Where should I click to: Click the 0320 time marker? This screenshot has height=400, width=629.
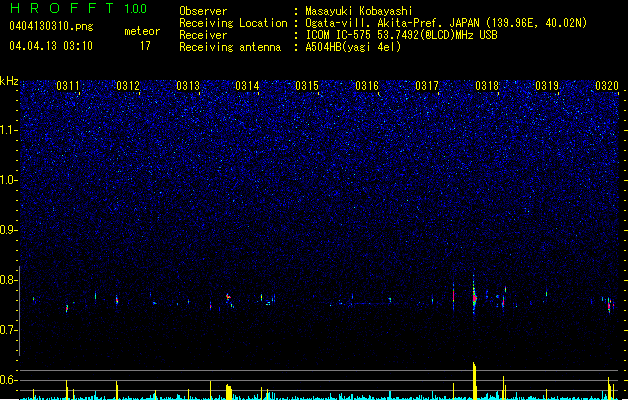pyautogui.click(x=607, y=86)
